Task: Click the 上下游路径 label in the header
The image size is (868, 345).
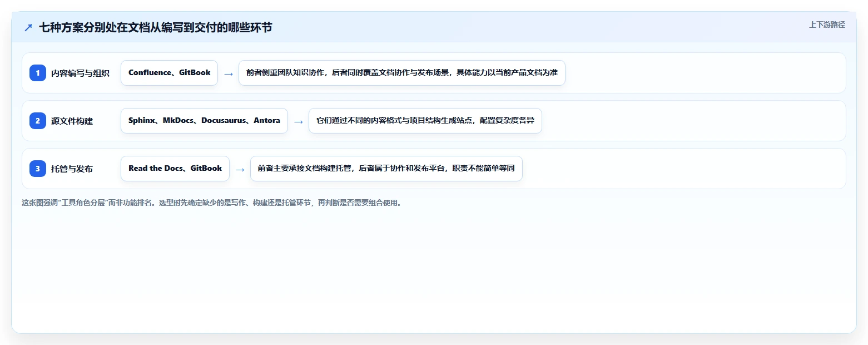Action: point(827,24)
